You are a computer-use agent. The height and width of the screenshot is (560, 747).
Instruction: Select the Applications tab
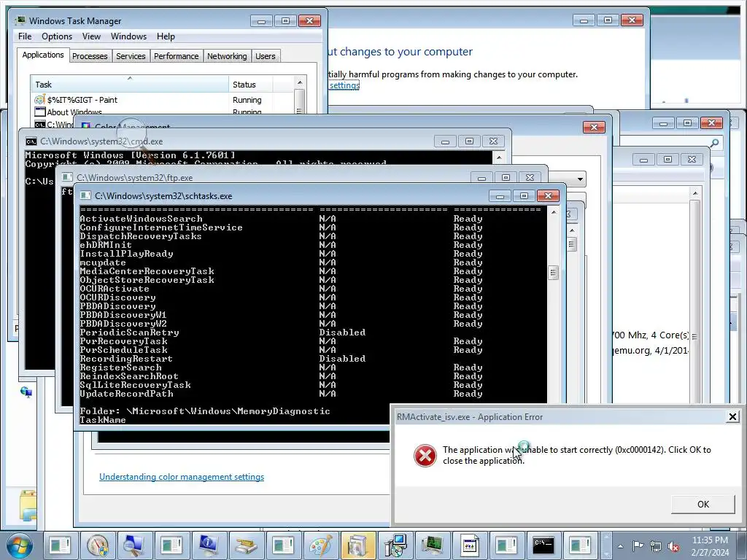click(43, 55)
